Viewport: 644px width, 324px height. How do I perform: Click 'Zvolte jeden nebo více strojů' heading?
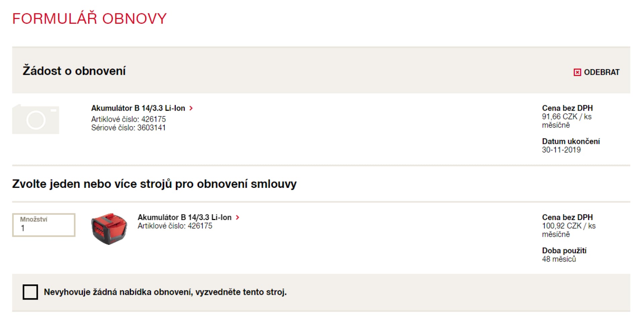pos(154,184)
